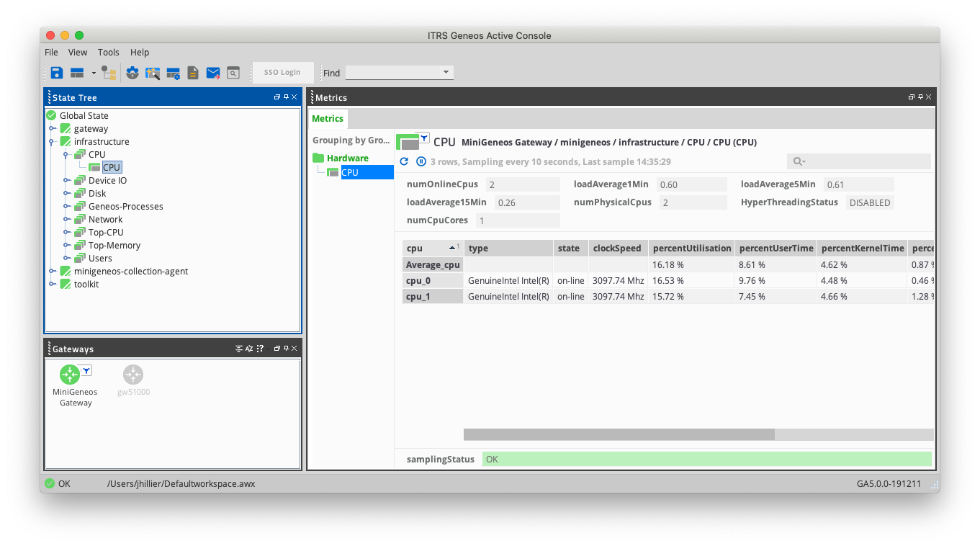The image size is (980, 546).
Task: Click the envelope with arrow toolbar icon
Action: click(x=213, y=73)
